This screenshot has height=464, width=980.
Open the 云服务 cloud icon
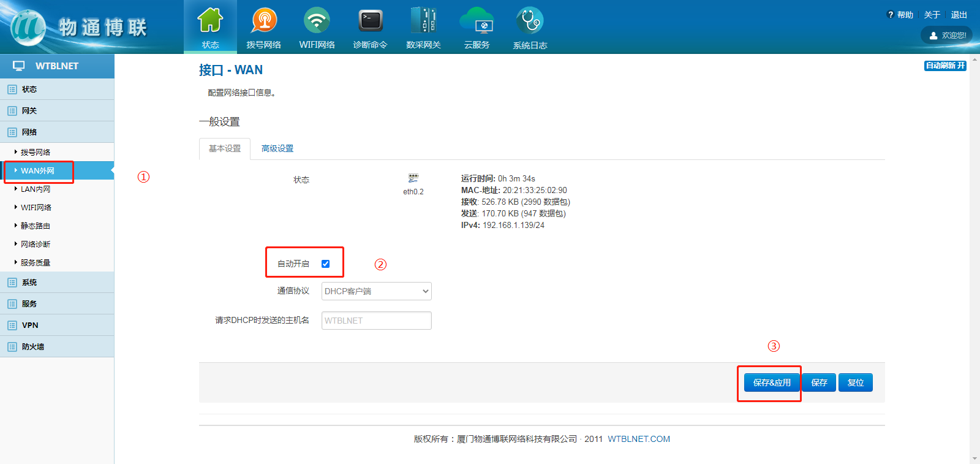pos(477,20)
